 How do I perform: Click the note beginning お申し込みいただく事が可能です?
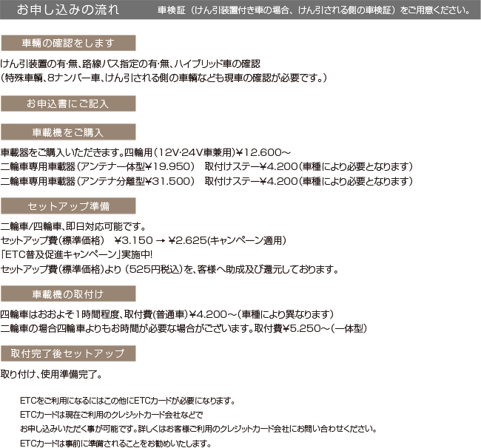[198, 429]
